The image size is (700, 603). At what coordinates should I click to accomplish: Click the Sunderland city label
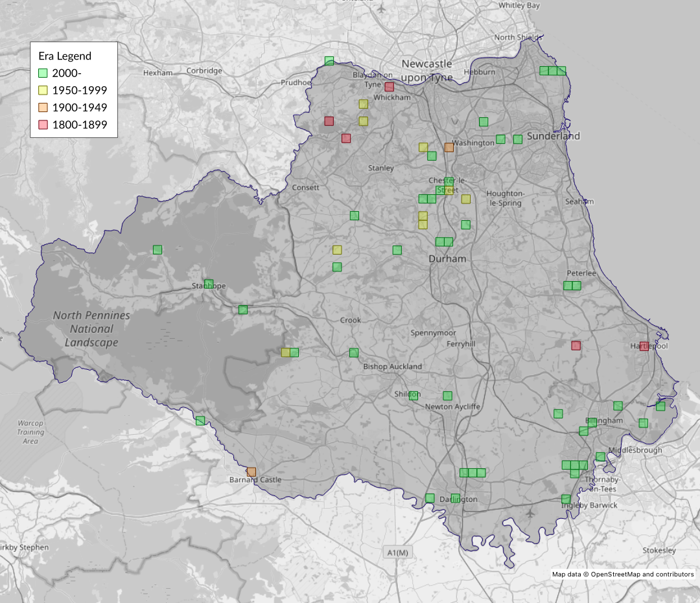553,136
